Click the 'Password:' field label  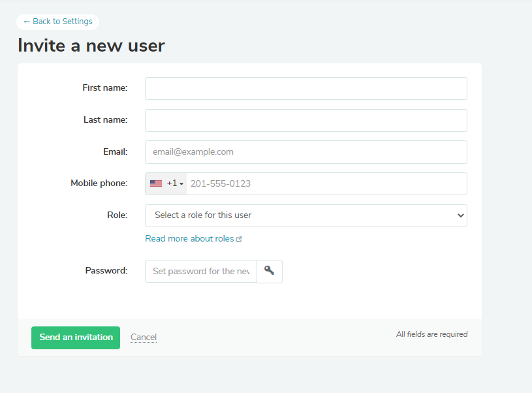[106, 270]
